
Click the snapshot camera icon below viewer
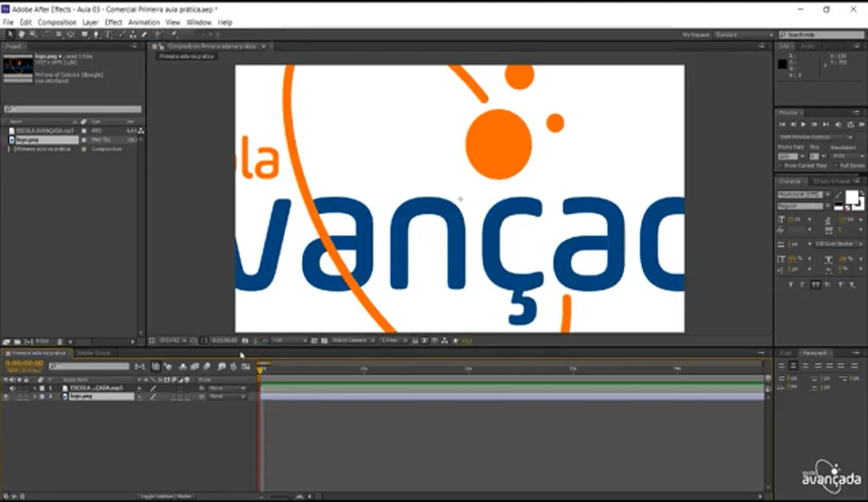[245, 340]
